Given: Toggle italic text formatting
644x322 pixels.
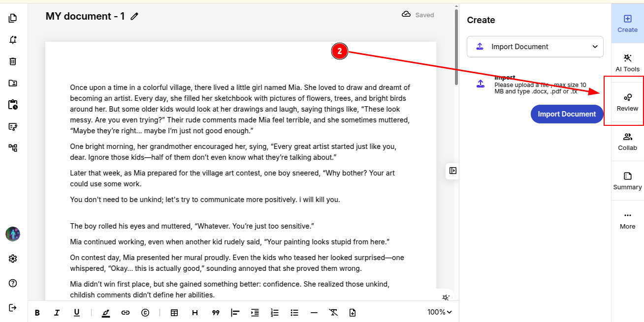Looking at the screenshot, I should click(57, 313).
